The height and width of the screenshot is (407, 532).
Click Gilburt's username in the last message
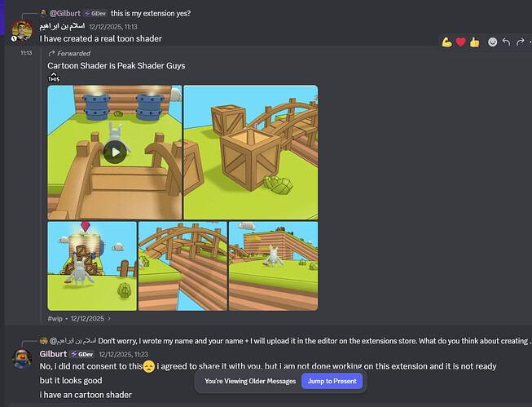[53, 354]
